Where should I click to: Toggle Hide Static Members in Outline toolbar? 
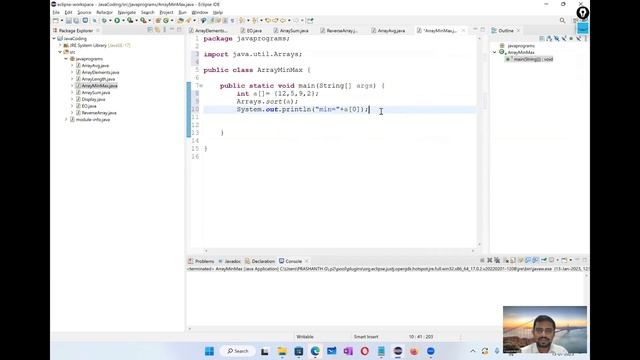564,38
